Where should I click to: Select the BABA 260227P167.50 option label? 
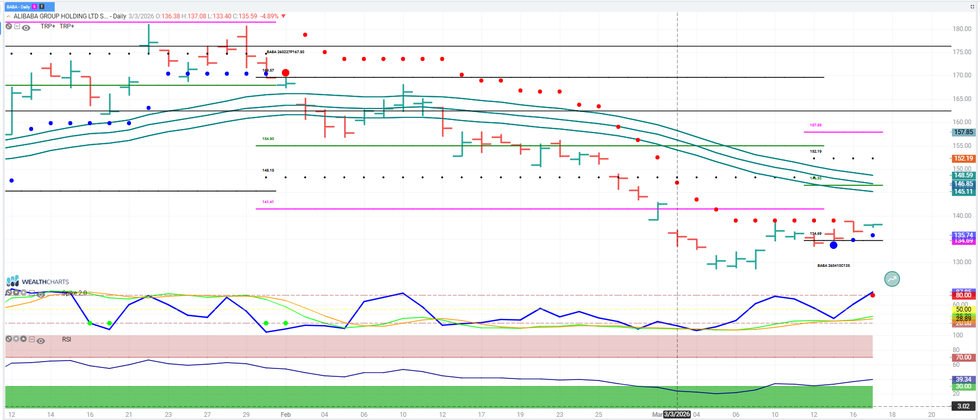[x=285, y=52]
